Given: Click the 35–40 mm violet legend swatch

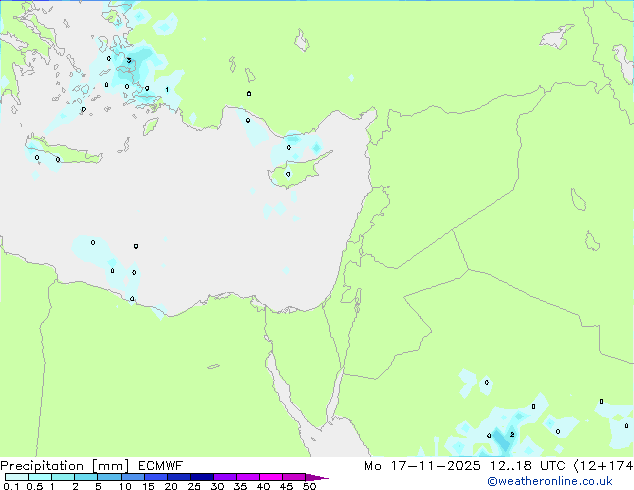Looking at the screenshot, I should pyautogui.click(x=248, y=477).
